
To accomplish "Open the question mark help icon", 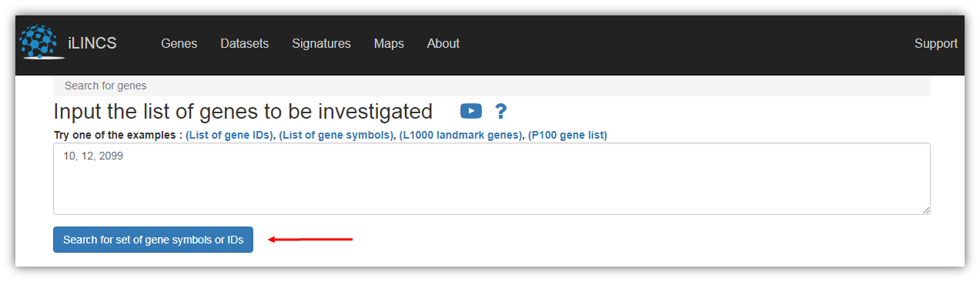I will click(x=500, y=112).
